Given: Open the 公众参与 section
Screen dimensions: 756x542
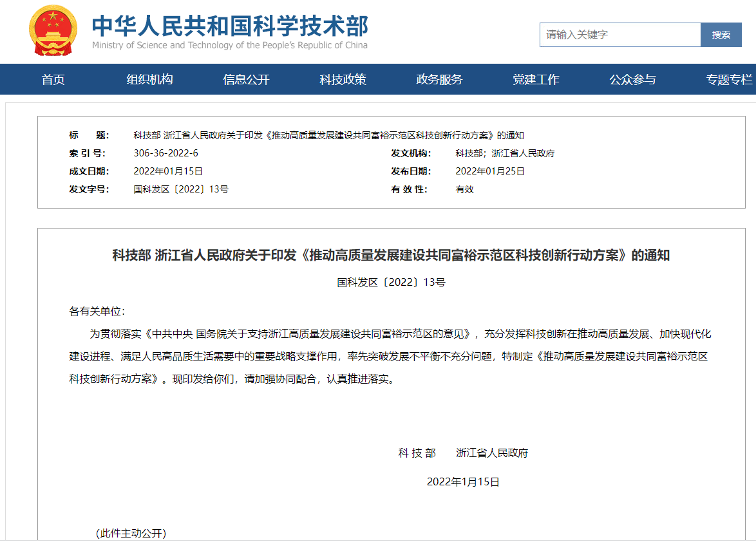Looking at the screenshot, I should tap(632, 80).
